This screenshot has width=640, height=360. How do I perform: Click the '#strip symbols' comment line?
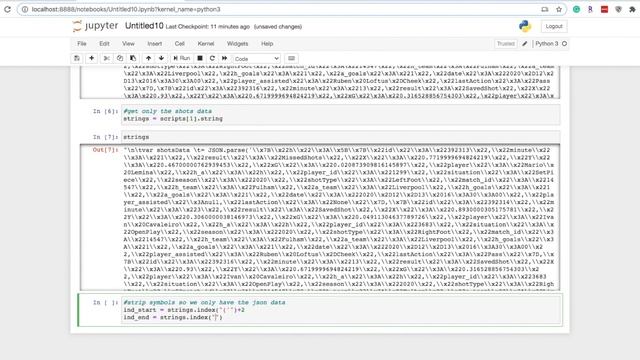pos(204,302)
